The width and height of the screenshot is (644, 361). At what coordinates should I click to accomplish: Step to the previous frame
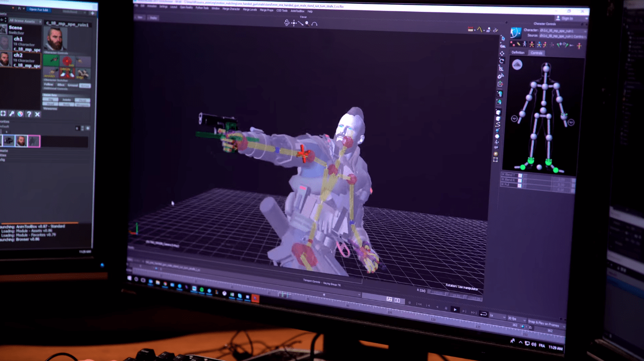click(428, 305)
